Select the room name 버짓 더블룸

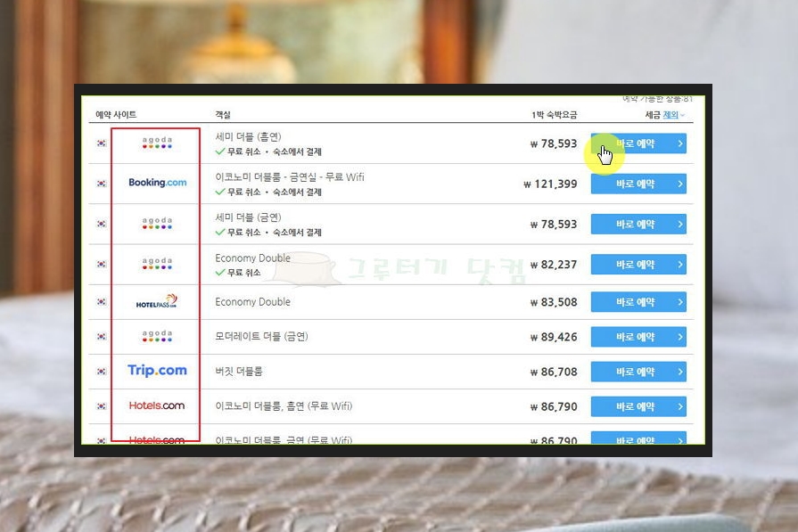coord(239,372)
